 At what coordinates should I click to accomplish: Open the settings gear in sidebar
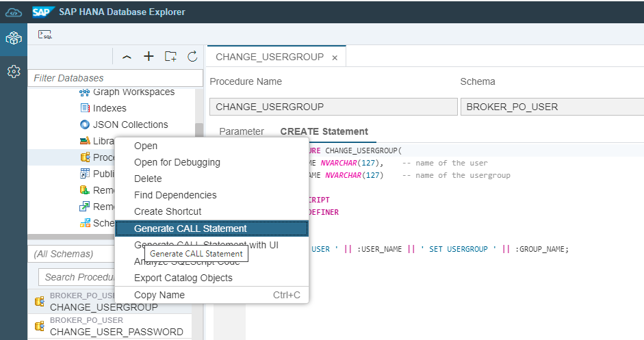[x=14, y=71]
